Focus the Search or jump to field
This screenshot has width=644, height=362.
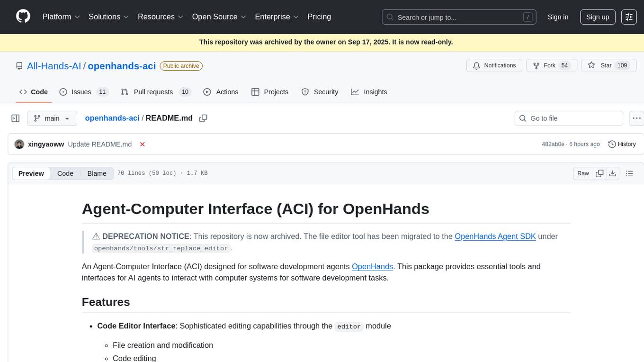pyautogui.click(x=459, y=17)
